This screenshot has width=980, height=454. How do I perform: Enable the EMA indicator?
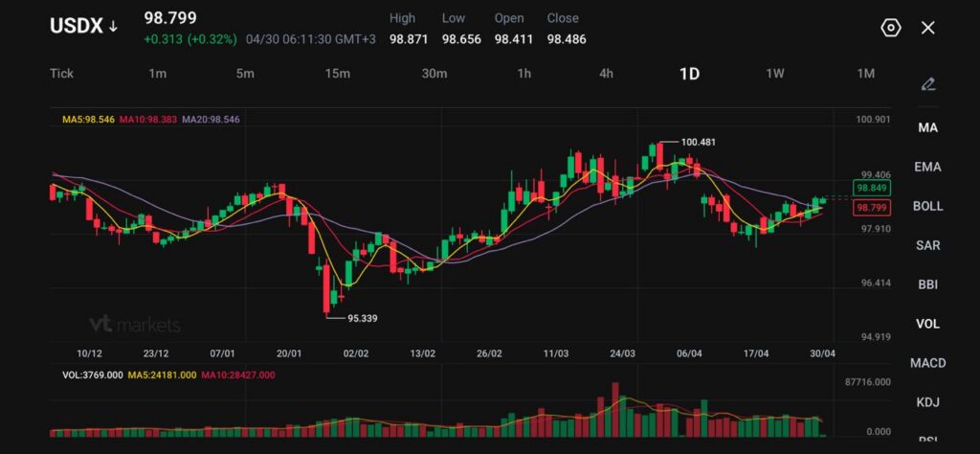[927, 167]
